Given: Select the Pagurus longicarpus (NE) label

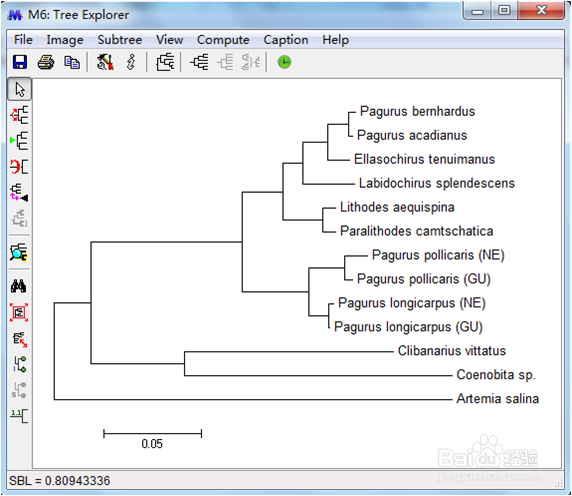Looking at the screenshot, I should pos(412,303).
